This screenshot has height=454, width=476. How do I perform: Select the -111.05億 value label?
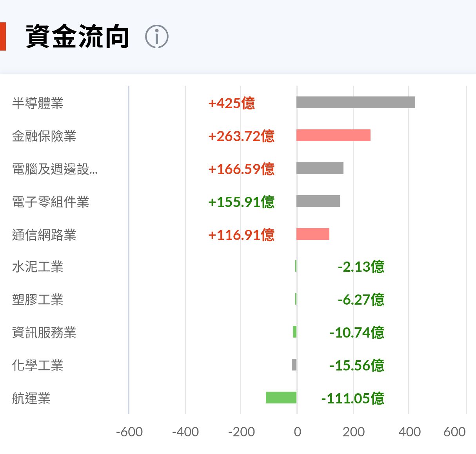pyautogui.click(x=353, y=398)
